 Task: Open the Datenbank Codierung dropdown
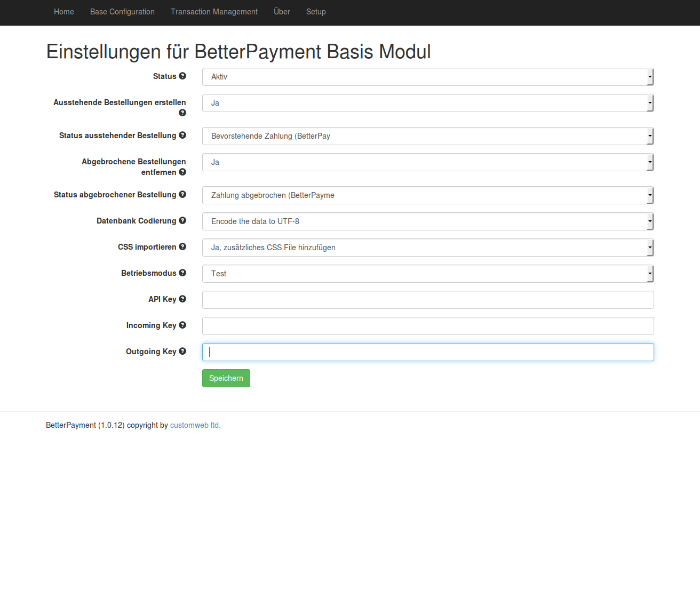[428, 221]
